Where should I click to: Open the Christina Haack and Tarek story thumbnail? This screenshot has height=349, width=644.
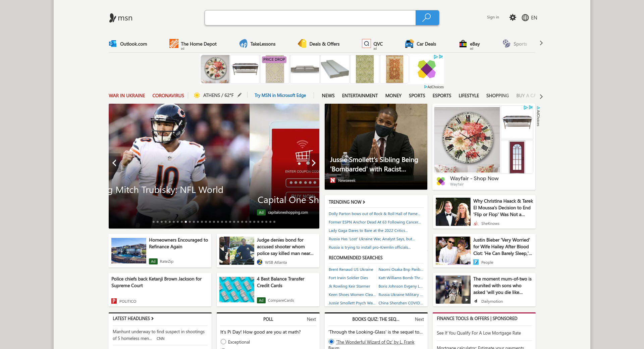pos(453,212)
